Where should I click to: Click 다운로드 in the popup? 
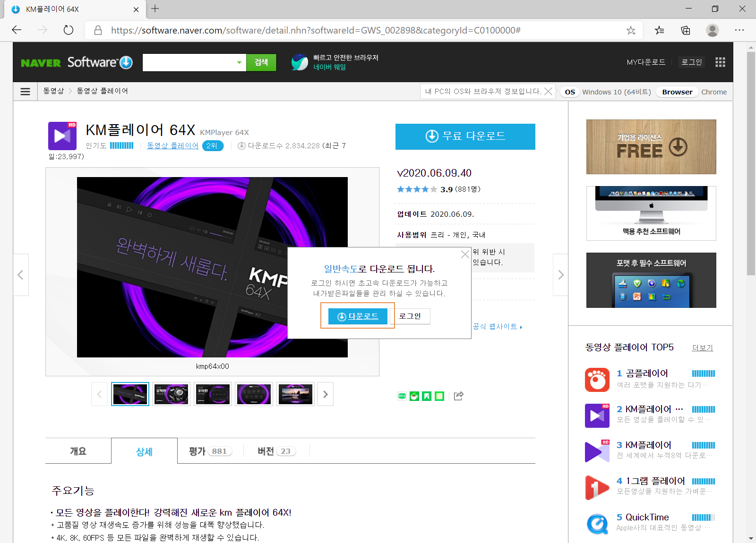click(x=358, y=316)
